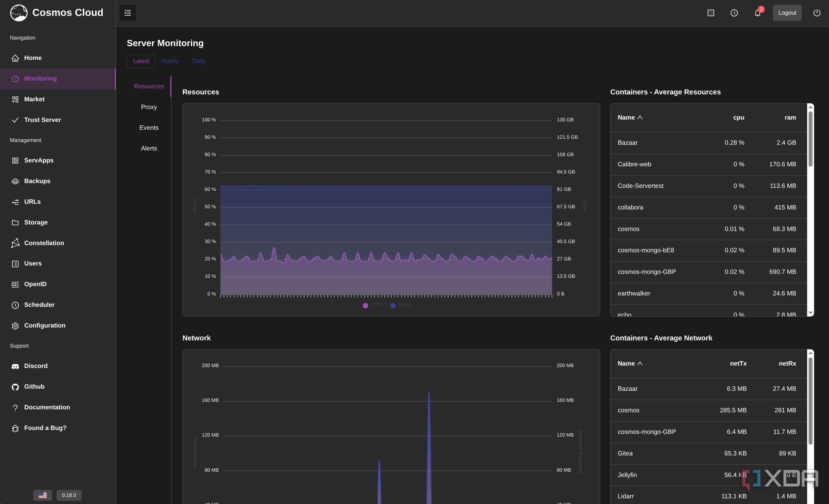The image size is (829, 504).
Task: Open the Github link
Action: click(58, 387)
